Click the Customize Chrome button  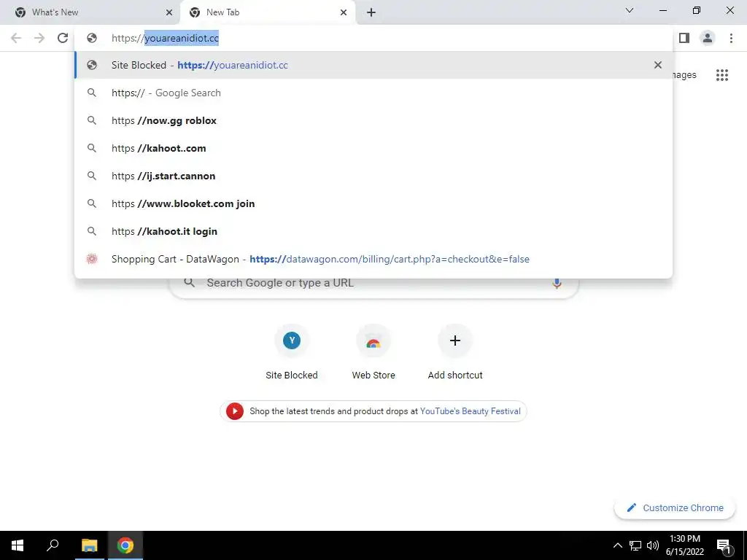coord(675,507)
